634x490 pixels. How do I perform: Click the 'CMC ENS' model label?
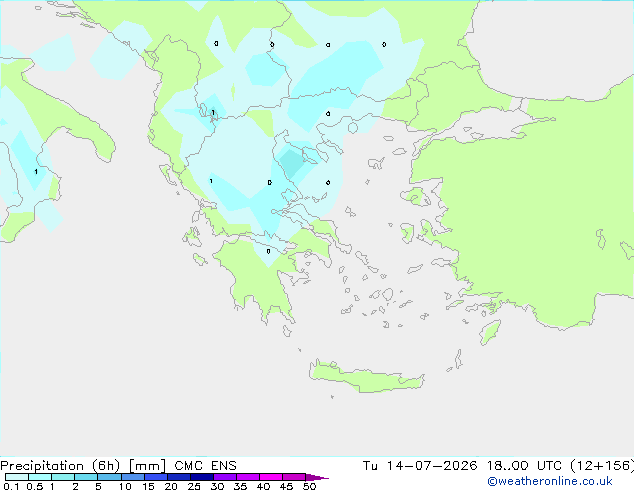205,466
